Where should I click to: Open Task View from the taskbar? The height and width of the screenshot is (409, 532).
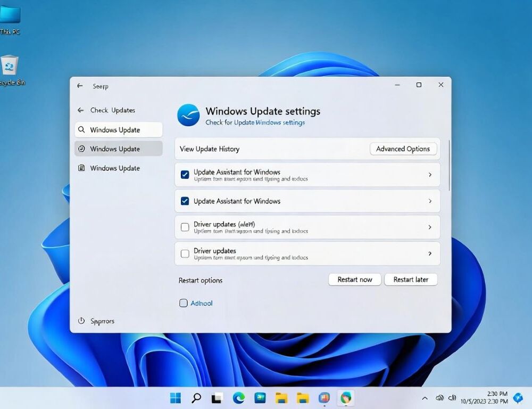tap(216, 398)
